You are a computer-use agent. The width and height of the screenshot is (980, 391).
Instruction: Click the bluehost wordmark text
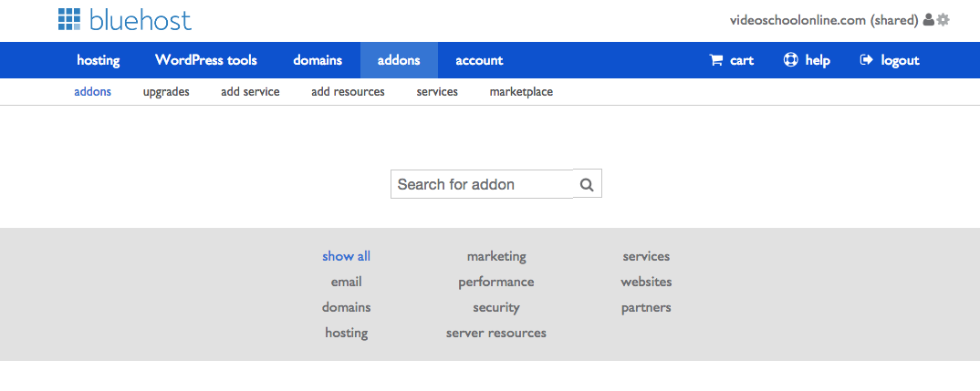(x=141, y=19)
